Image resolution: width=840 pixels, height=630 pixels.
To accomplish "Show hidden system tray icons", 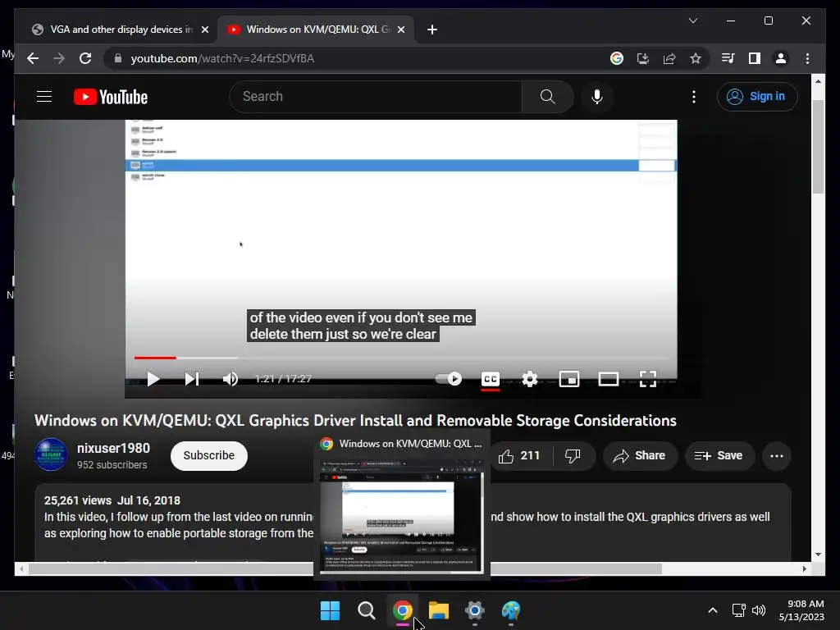I will pyautogui.click(x=713, y=610).
